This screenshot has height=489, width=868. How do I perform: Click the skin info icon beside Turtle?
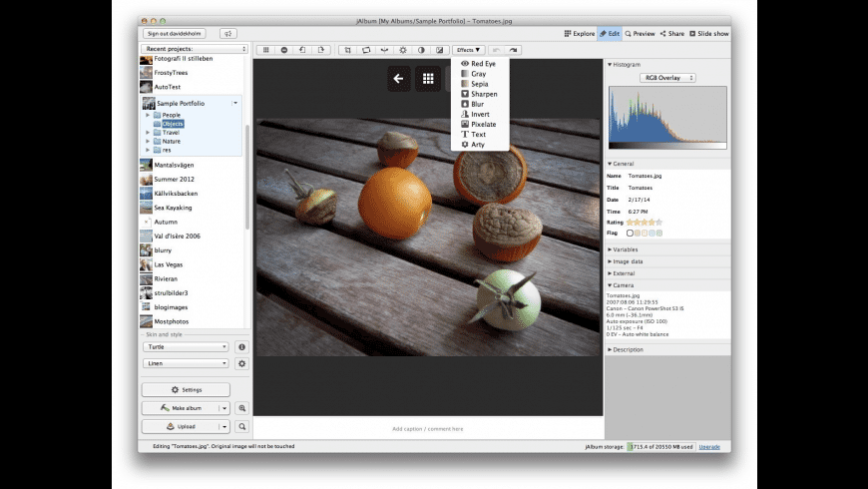coord(241,347)
